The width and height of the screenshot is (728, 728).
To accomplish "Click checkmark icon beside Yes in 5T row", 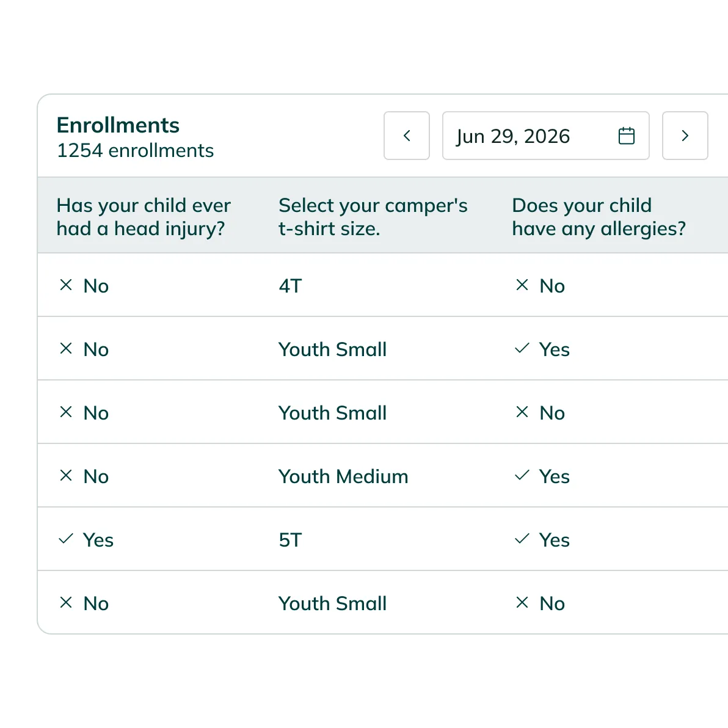I will (66, 539).
